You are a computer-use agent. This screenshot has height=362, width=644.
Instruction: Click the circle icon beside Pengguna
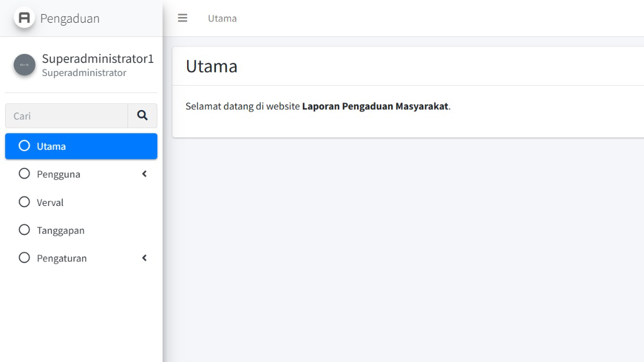click(24, 174)
